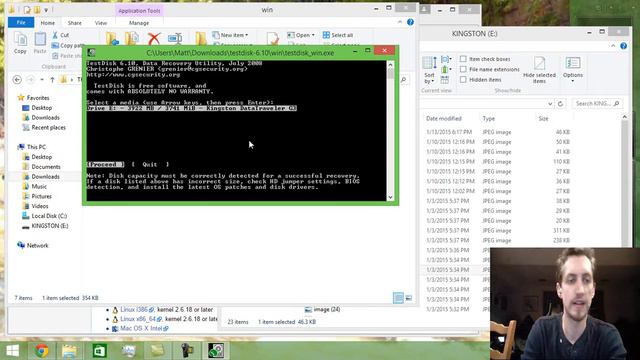
Task: Open recent locations dropdown arrow
Action: point(42,80)
